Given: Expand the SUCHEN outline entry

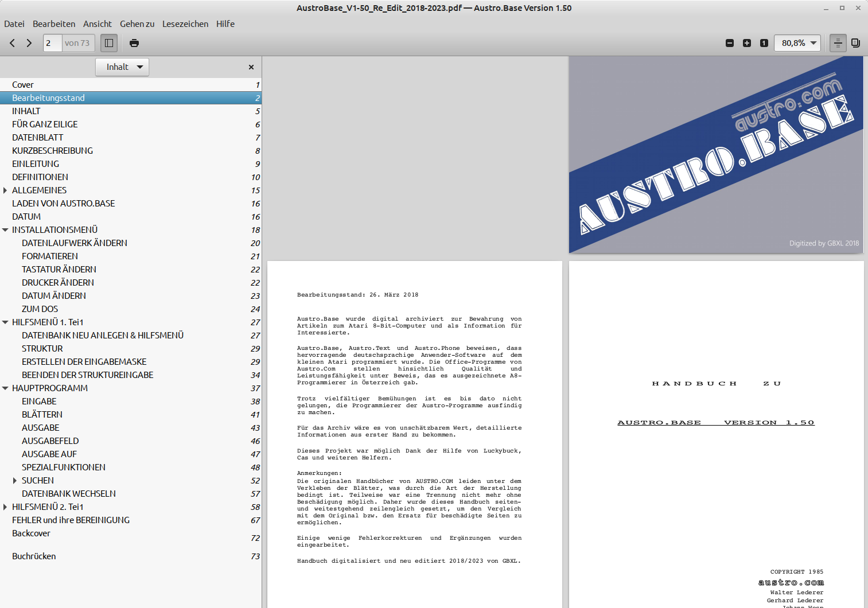Looking at the screenshot, I should coord(15,481).
